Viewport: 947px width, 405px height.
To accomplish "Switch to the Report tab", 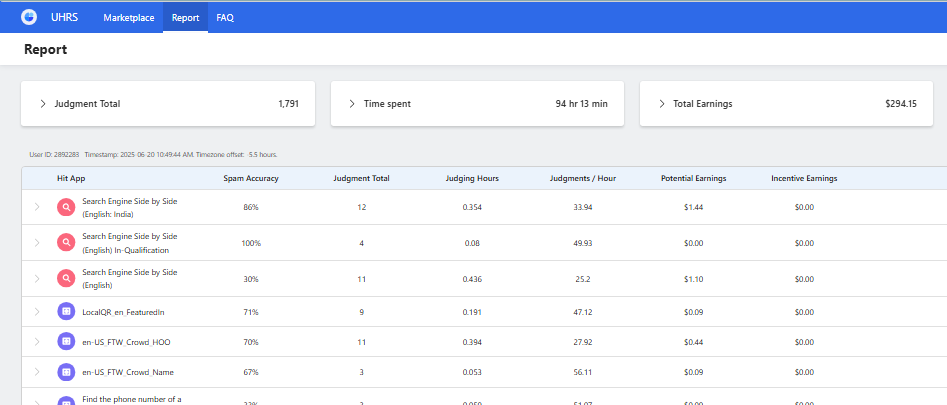I will pyautogui.click(x=185, y=18).
